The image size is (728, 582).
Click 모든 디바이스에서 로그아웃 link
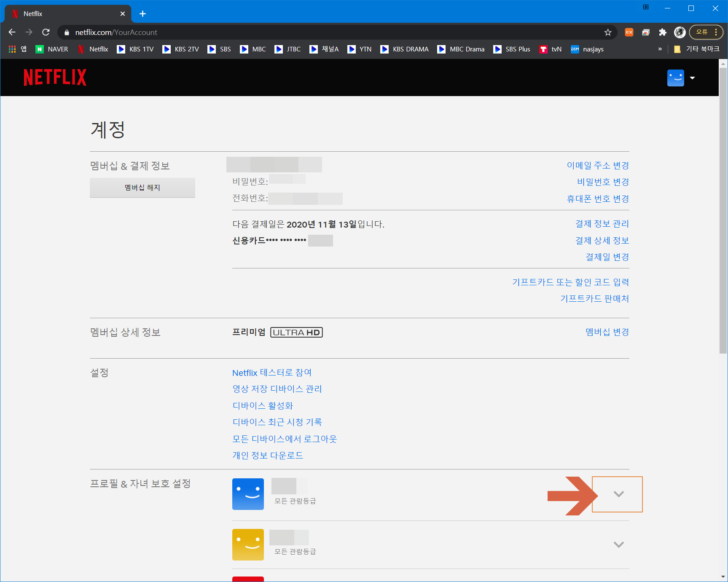click(285, 439)
